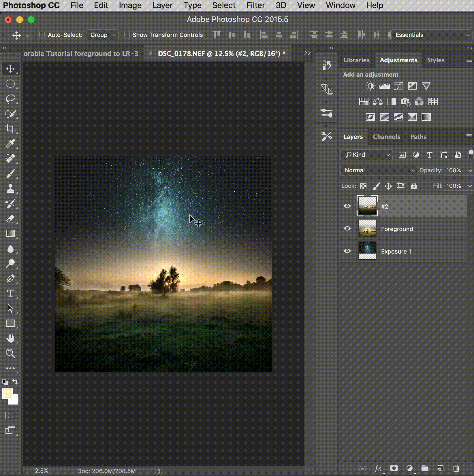Select the Exposure 1 layer thumbnail
This screenshot has width=474, height=476.
[x=367, y=251]
